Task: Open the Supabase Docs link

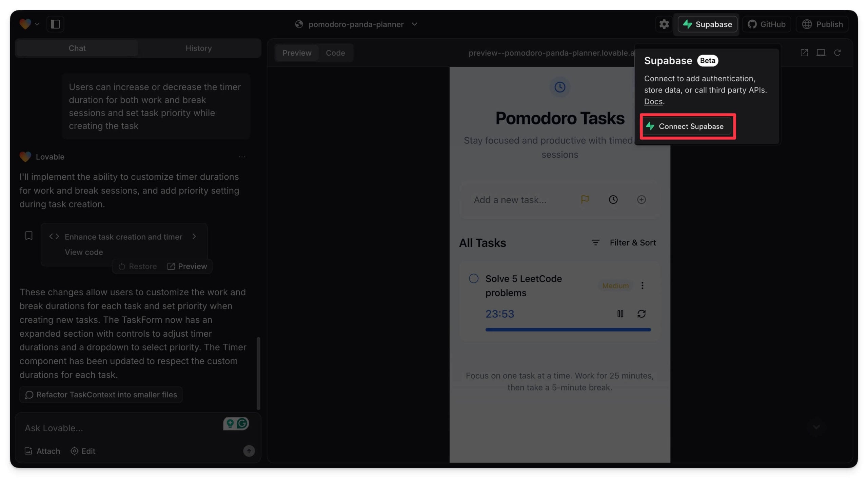Action: coord(653,101)
